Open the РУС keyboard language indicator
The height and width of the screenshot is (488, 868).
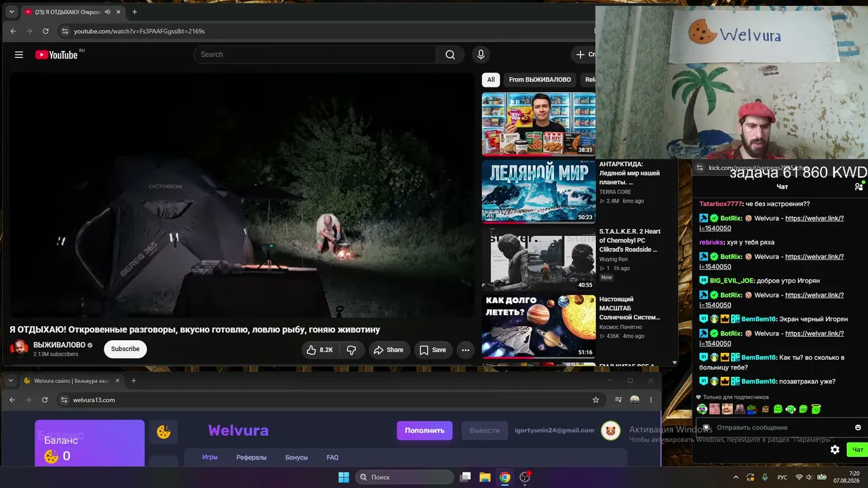[782, 477]
